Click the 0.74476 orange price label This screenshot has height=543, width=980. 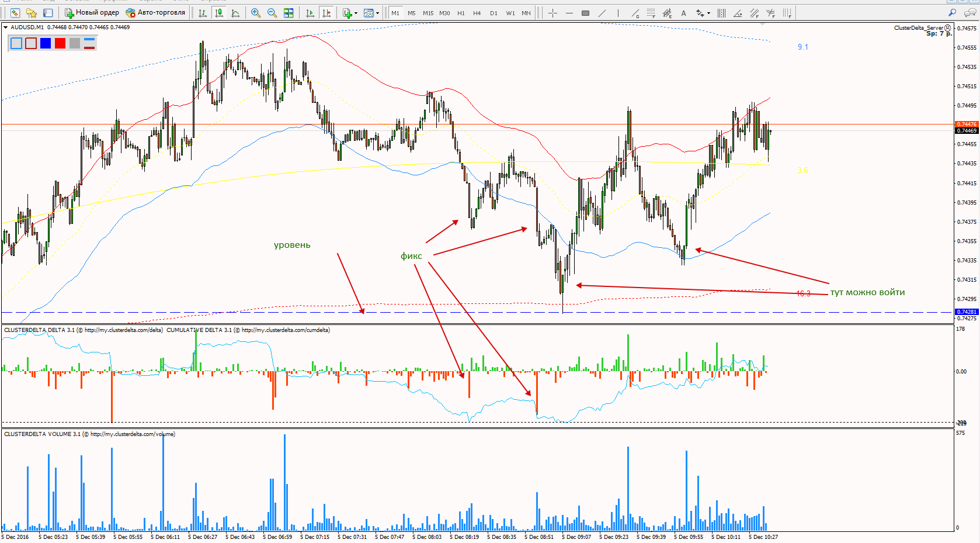[966, 124]
